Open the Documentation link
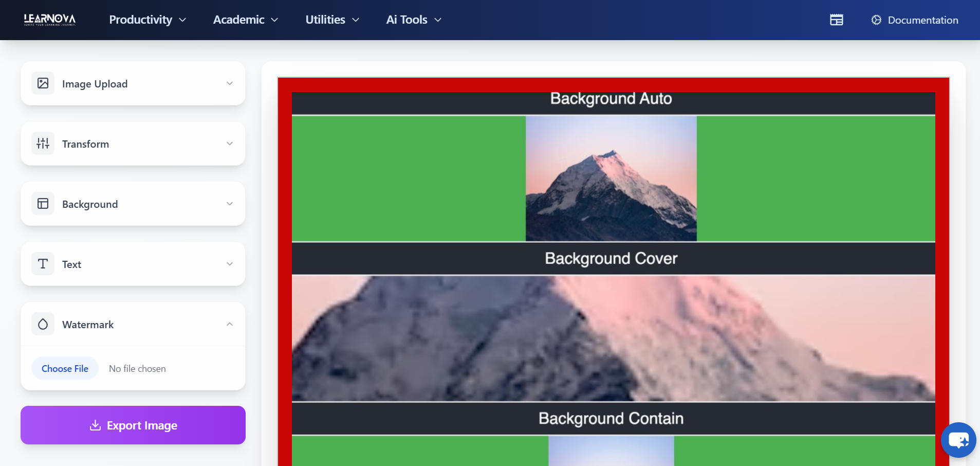This screenshot has width=980, height=466. (922, 20)
